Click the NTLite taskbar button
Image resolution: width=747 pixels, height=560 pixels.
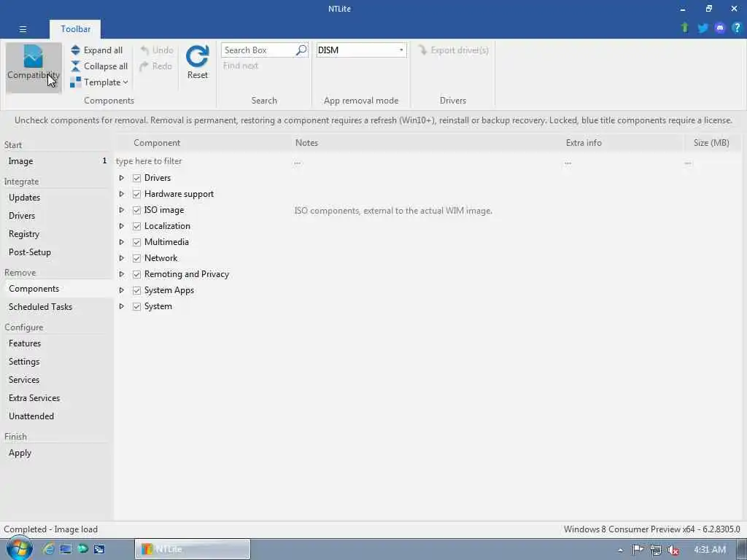193,549
